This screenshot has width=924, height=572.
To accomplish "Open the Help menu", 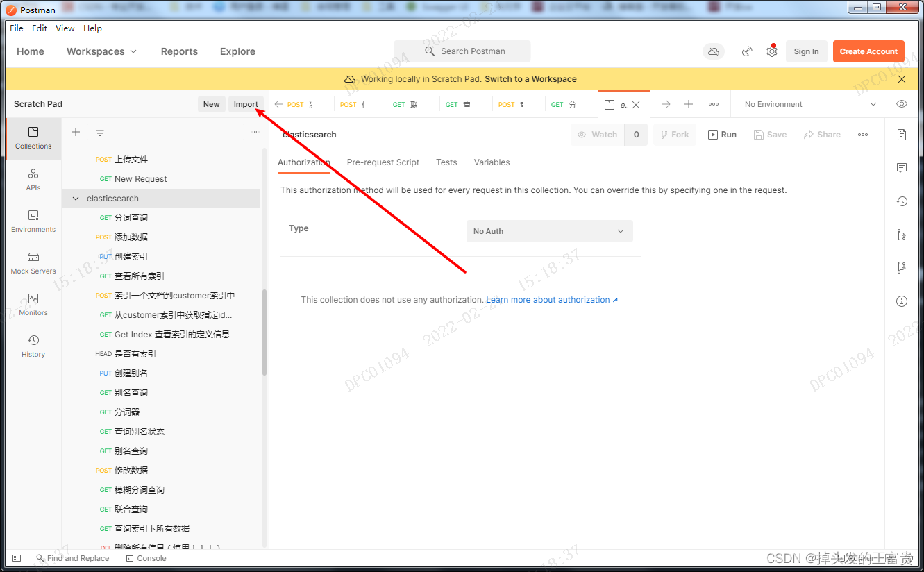I will (92, 28).
